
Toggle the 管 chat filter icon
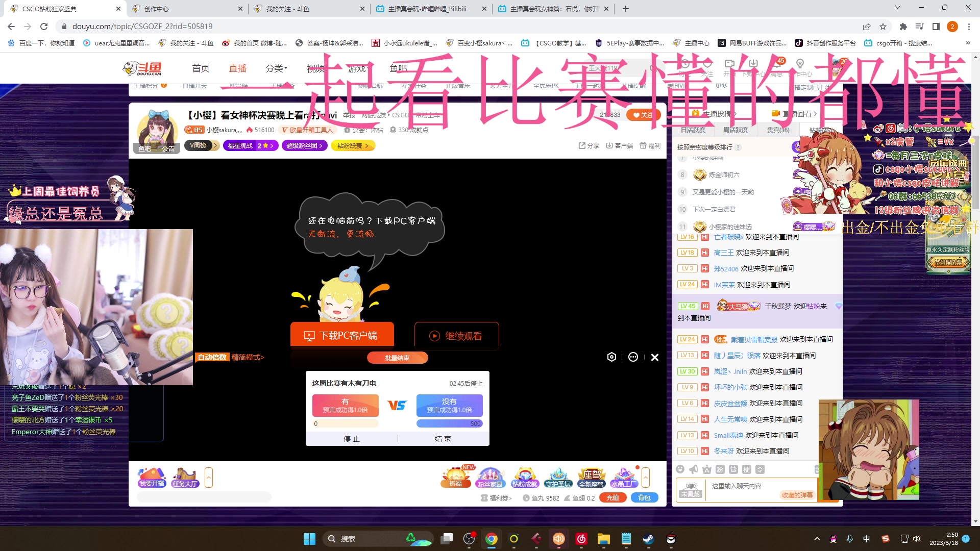733,469
